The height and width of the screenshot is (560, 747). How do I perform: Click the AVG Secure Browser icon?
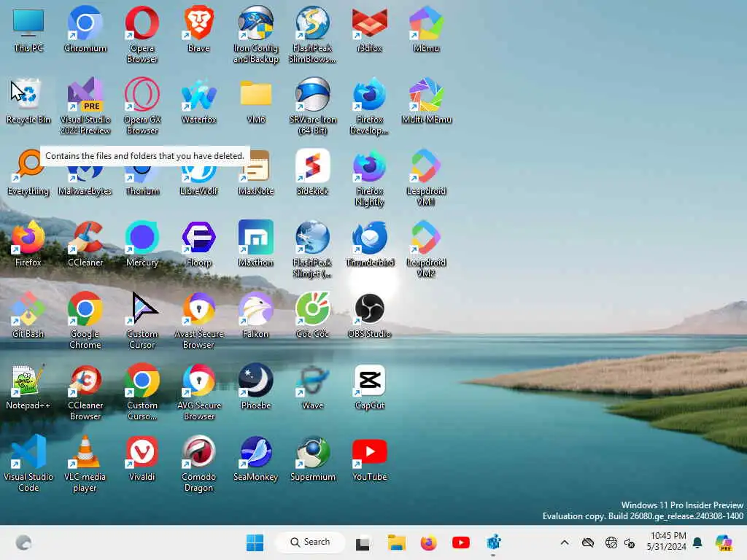198,392
